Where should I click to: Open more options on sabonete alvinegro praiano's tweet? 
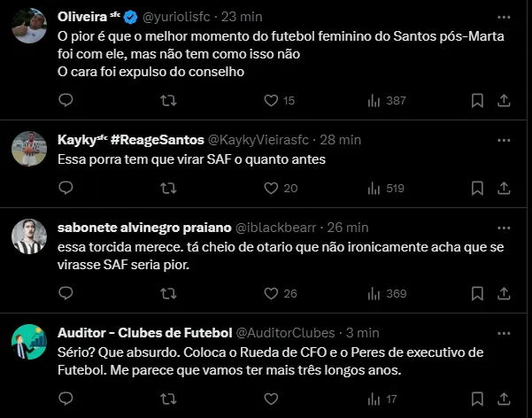504,228
